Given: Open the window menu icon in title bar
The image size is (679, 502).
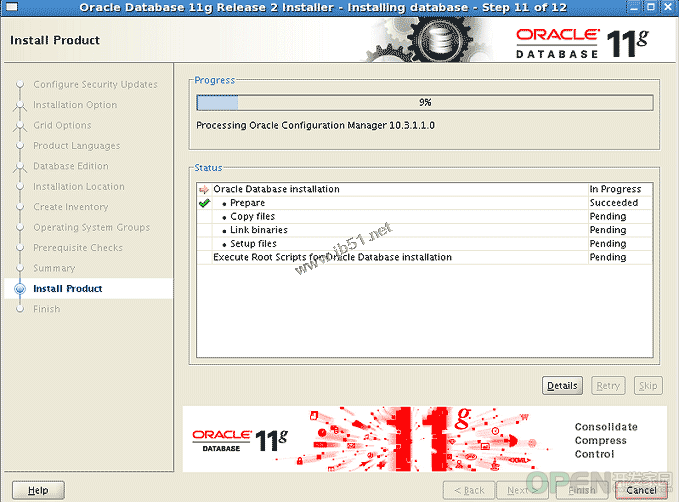Looking at the screenshot, I should click(x=12, y=7).
